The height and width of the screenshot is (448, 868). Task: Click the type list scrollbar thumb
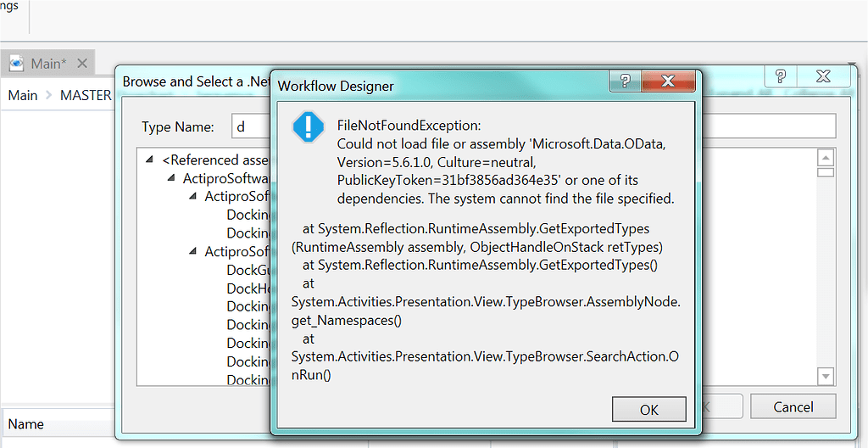click(826, 172)
